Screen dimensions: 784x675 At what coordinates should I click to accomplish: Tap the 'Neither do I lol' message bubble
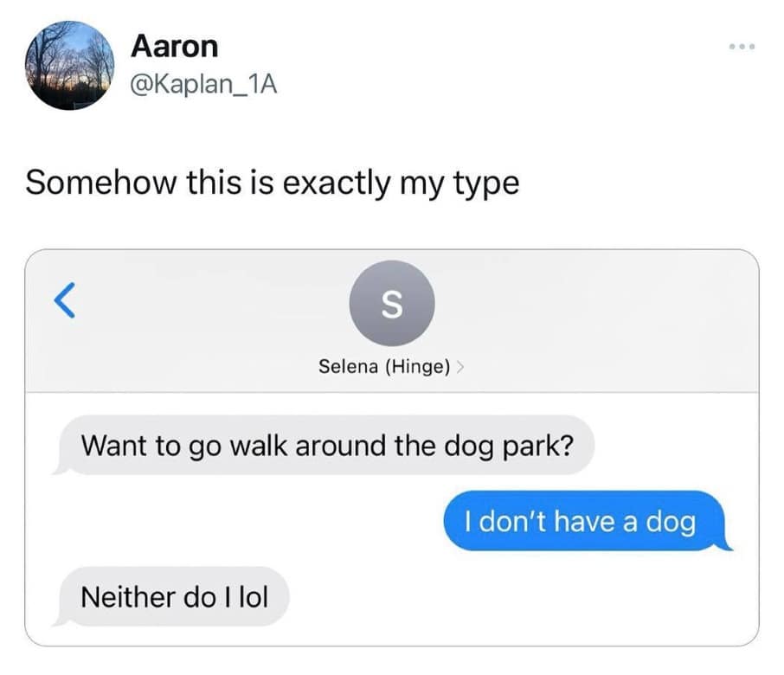pyautogui.click(x=172, y=596)
